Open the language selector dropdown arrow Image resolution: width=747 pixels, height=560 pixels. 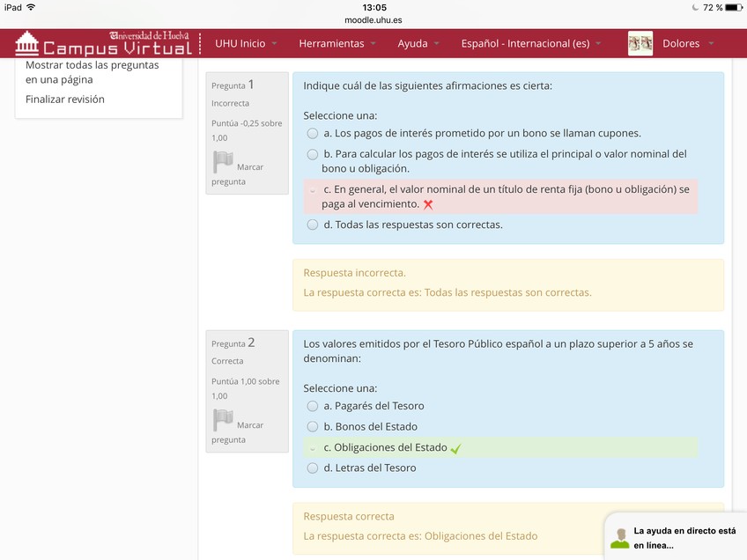click(x=598, y=43)
